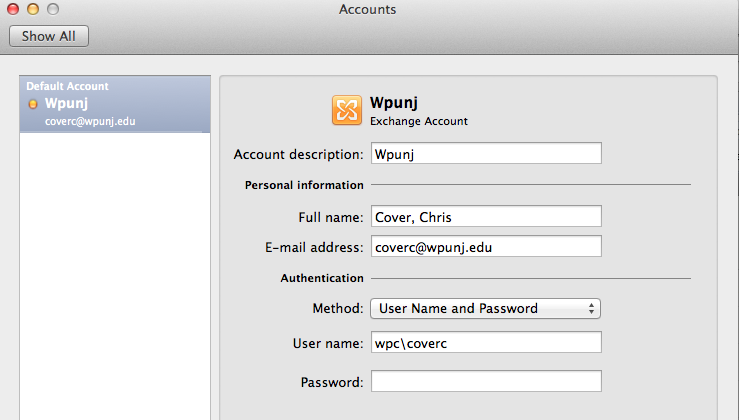Click the gray zoom window button
Viewport: 739px width, 420px height.
(52, 9)
